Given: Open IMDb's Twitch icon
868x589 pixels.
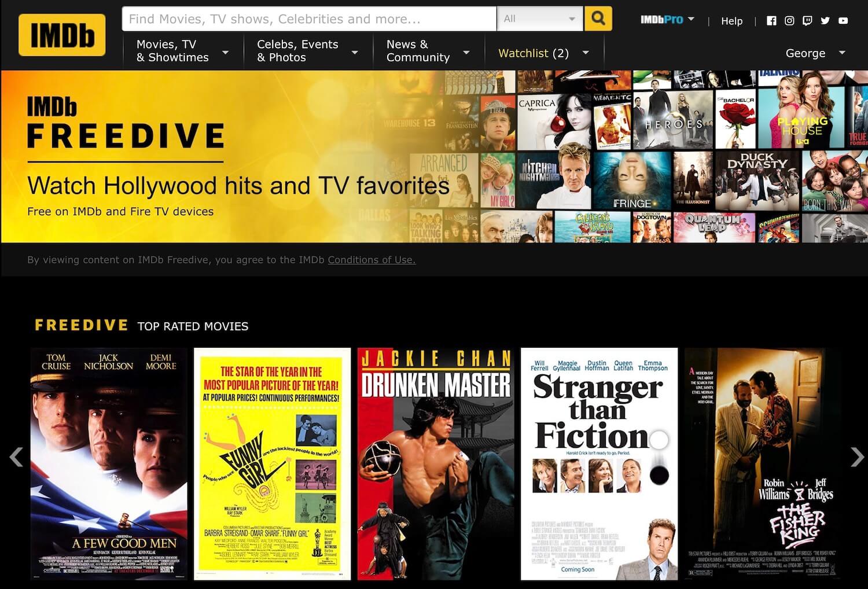Looking at the screenshot, I should [x=807, y=21].
